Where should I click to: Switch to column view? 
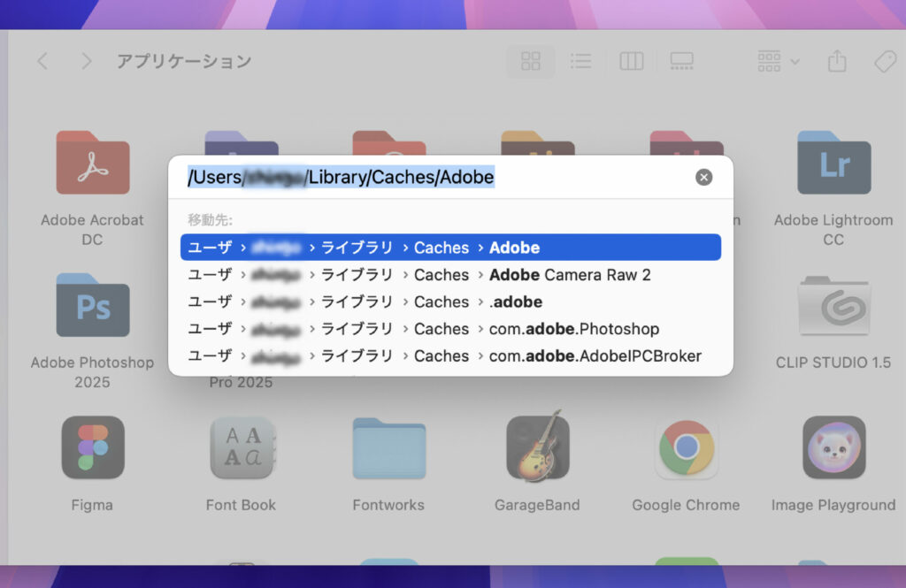631,61
